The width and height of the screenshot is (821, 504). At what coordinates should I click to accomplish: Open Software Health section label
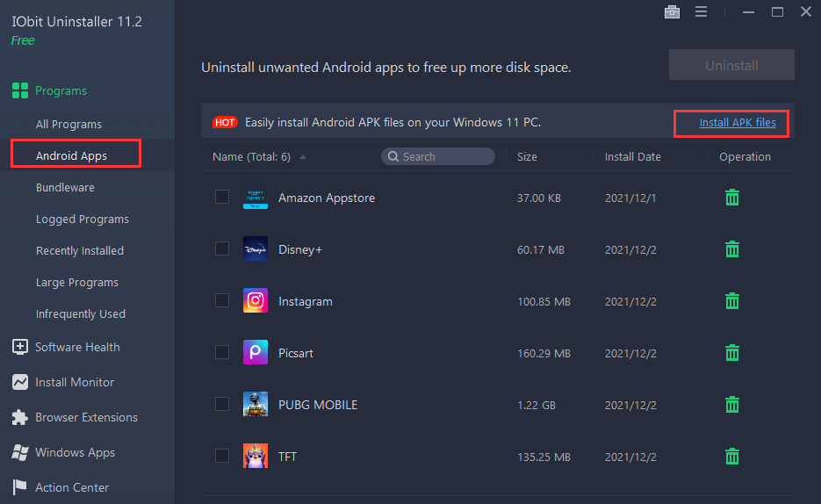pos(77,347)
